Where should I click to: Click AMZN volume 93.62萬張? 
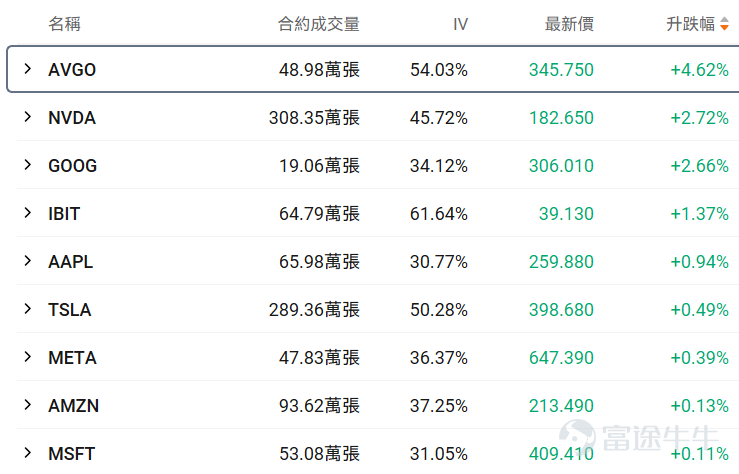coord(320,406)
